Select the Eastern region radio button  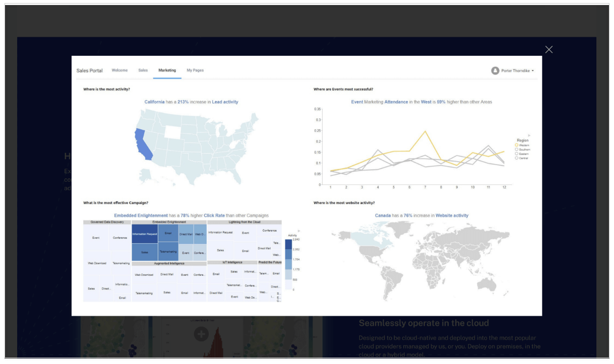[x=516, y=154]
